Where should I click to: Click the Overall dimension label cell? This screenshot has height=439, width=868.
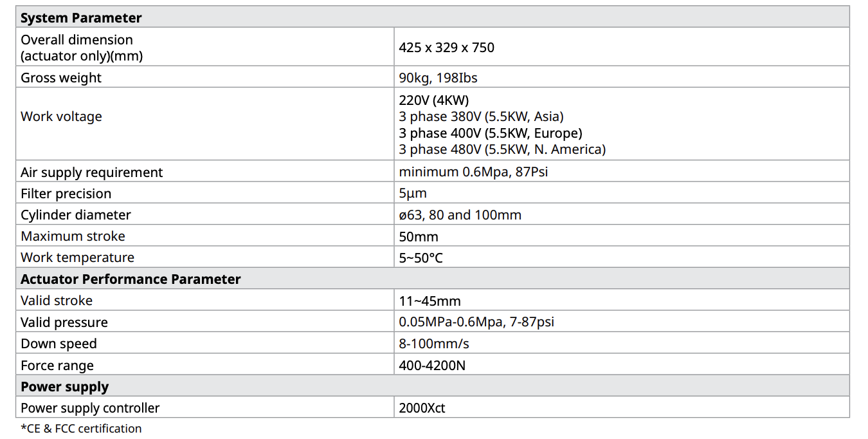point(82,48)
